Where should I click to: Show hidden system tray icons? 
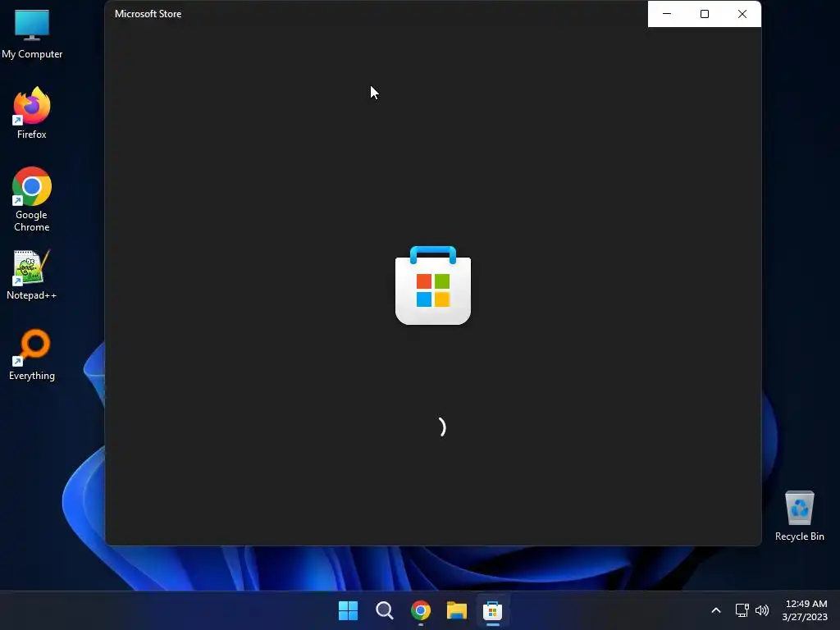715,610
